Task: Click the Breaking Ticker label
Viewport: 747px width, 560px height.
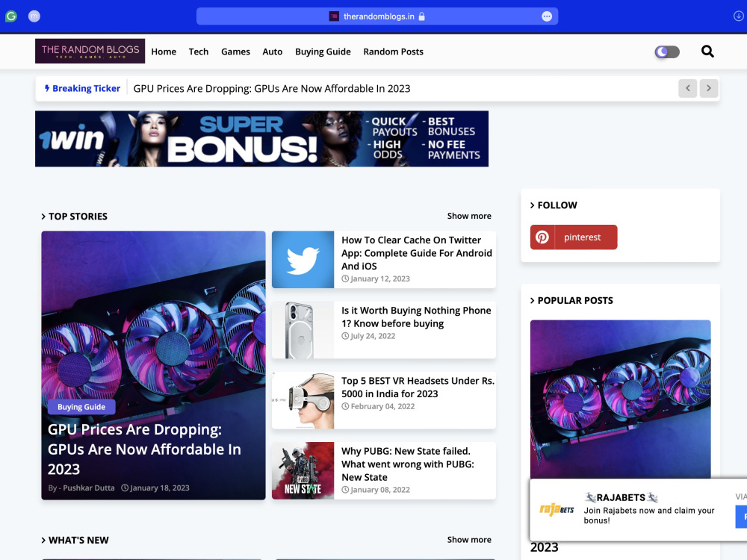Action: tap(82, 89)
